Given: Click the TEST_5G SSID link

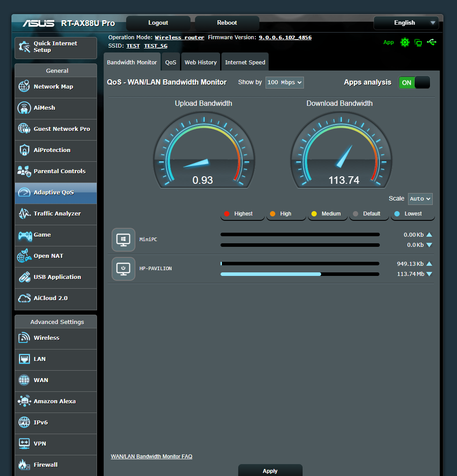Looking at the screenshot, I should 156,46.
